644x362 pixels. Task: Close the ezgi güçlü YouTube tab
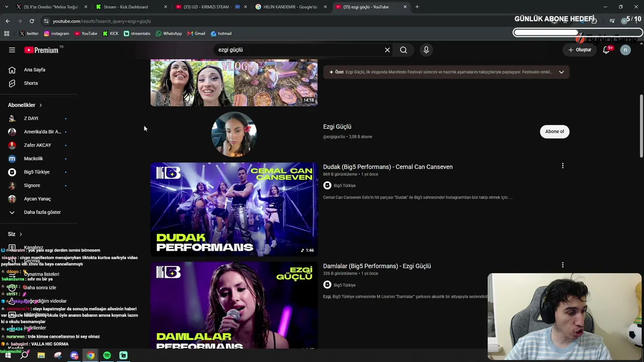[405, 7]
